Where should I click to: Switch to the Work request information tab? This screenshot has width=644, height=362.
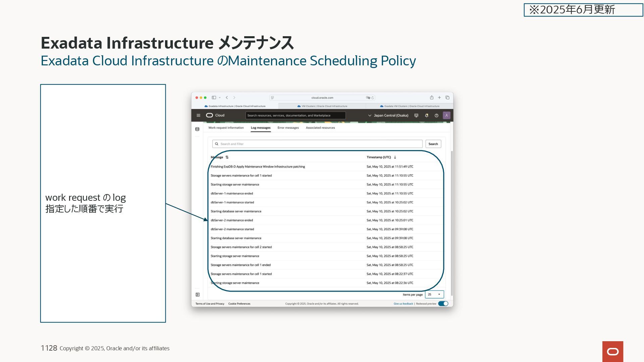tap(226, 128)
